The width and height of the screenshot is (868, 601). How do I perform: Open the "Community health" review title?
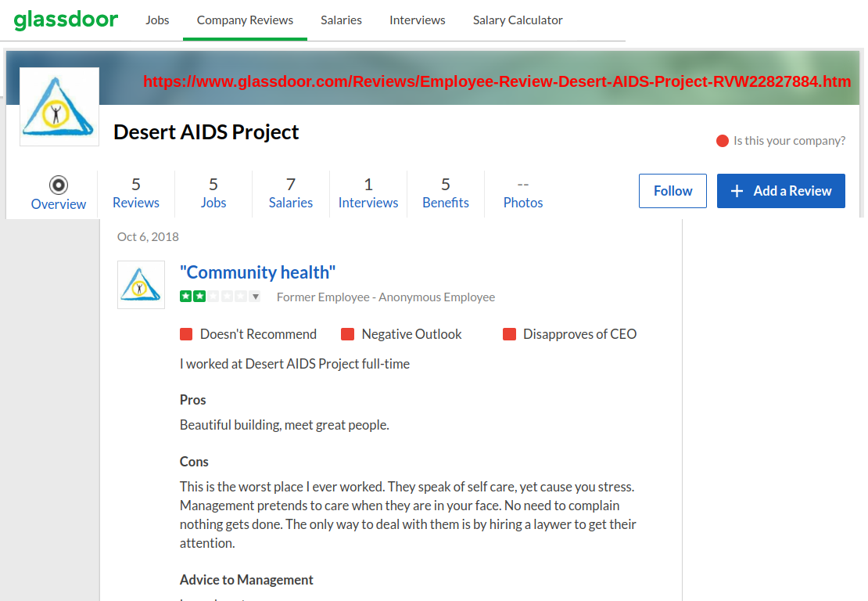(x=257, y=272)
